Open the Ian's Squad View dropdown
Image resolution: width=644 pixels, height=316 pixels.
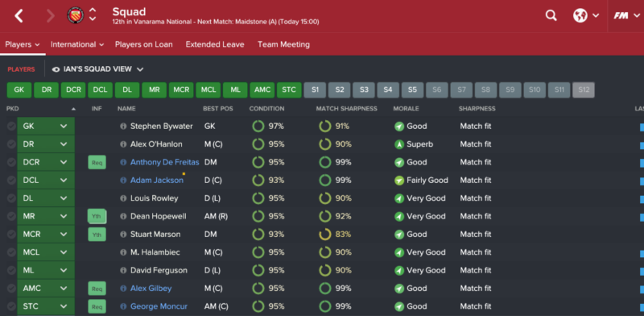coord(97,69)
